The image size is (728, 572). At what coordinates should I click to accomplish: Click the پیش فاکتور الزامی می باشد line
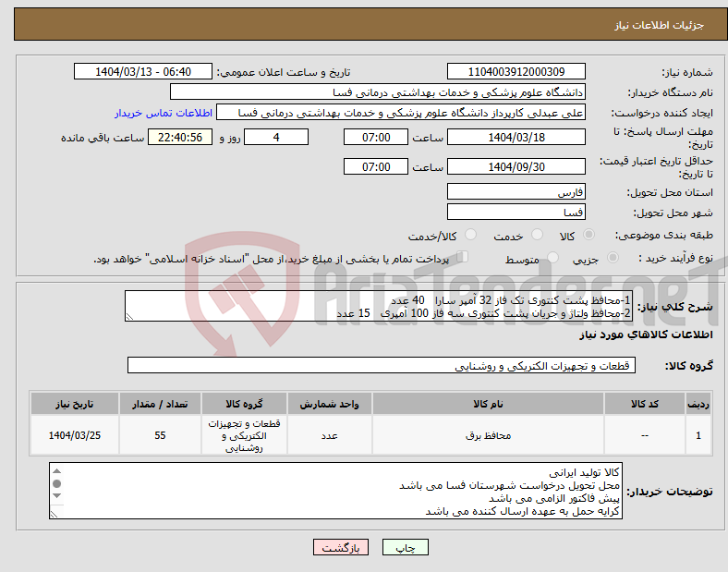click(554, 499)
